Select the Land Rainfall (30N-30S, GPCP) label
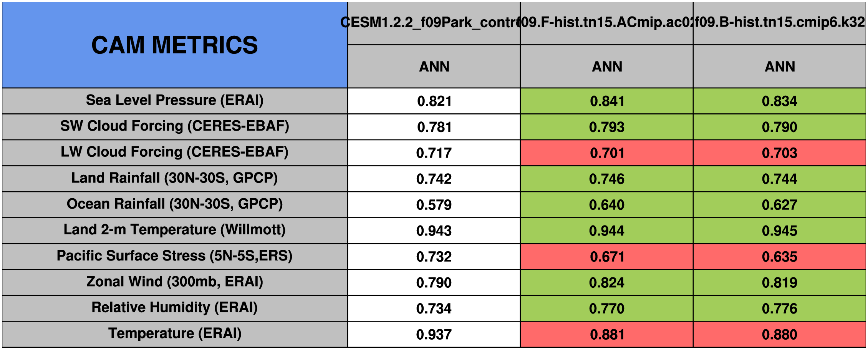 click(x=175, y=178)
